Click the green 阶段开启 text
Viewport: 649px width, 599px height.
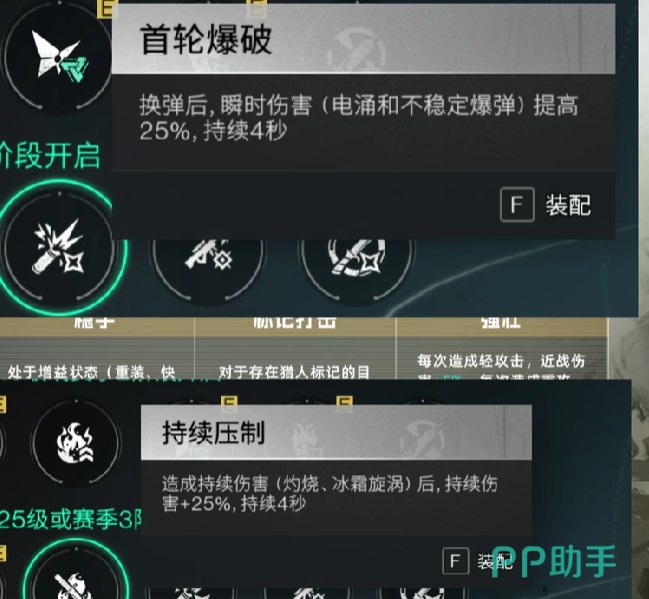50,156
